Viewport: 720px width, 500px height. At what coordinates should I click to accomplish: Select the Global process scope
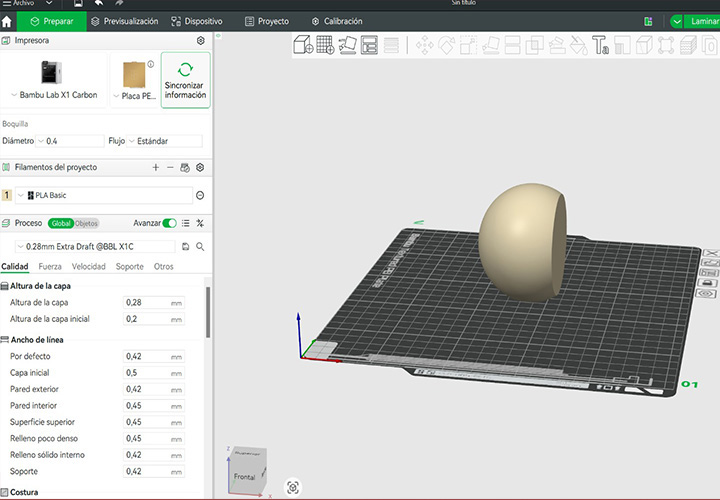[x=61, y=223]
